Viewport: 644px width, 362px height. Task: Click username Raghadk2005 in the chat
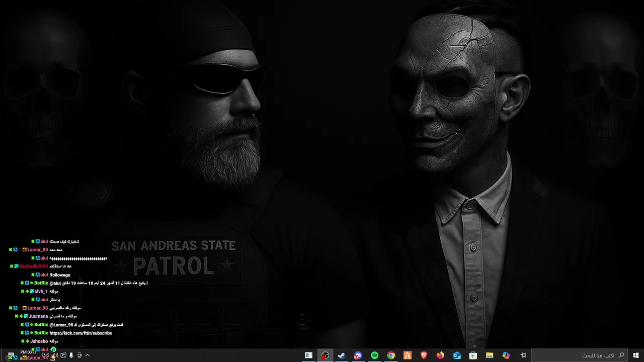(34, 266)
